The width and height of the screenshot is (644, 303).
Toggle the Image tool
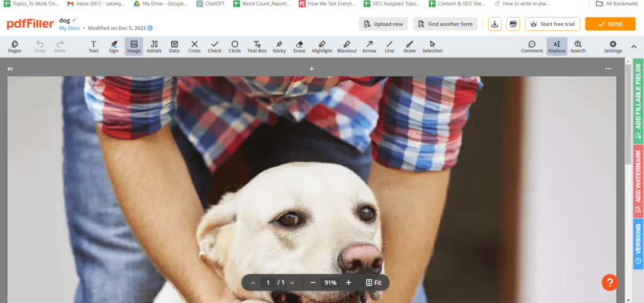pyautogui.click(x=134, y=47)
